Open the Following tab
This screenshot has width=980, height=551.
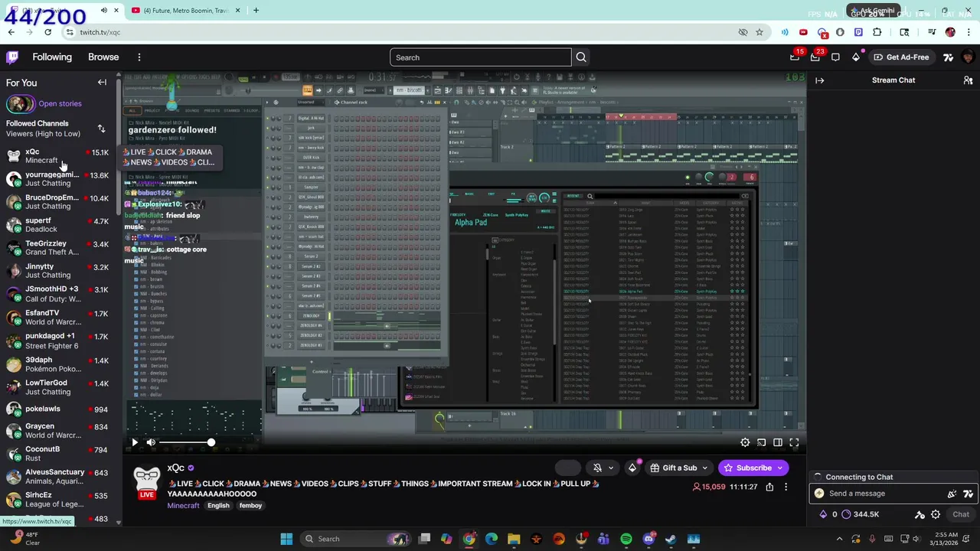point(52,57)
